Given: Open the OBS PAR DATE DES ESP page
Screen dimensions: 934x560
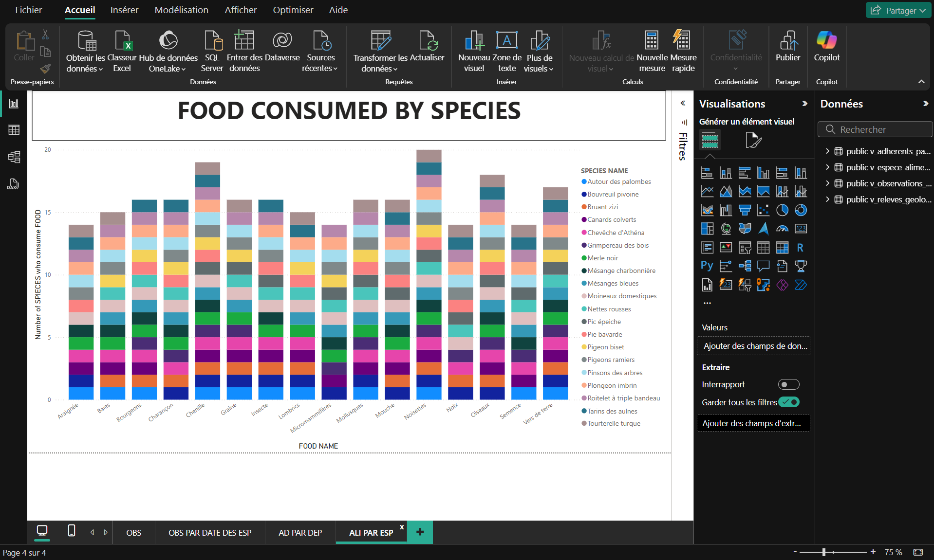Looking at the screenshot, I should coord(209,532).
